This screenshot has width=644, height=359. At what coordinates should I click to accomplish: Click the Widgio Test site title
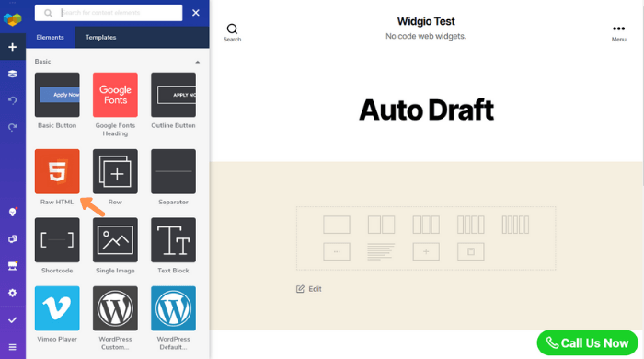point(426,21)
